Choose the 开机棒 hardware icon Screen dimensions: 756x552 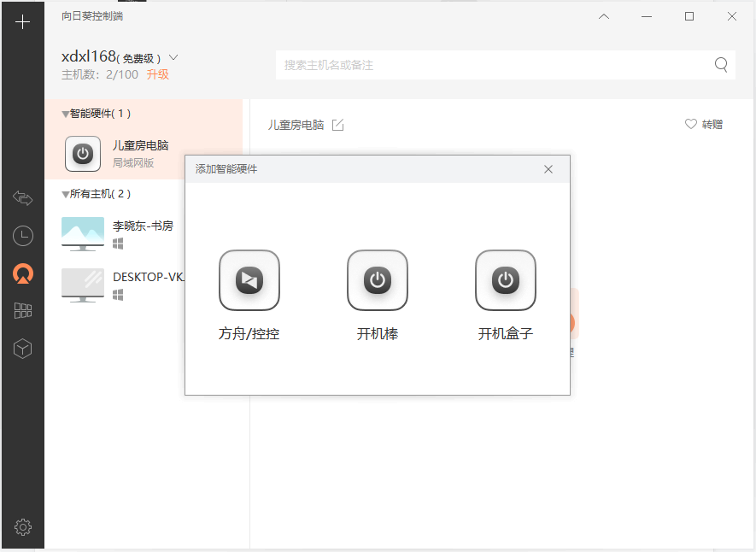coord(378,280)
